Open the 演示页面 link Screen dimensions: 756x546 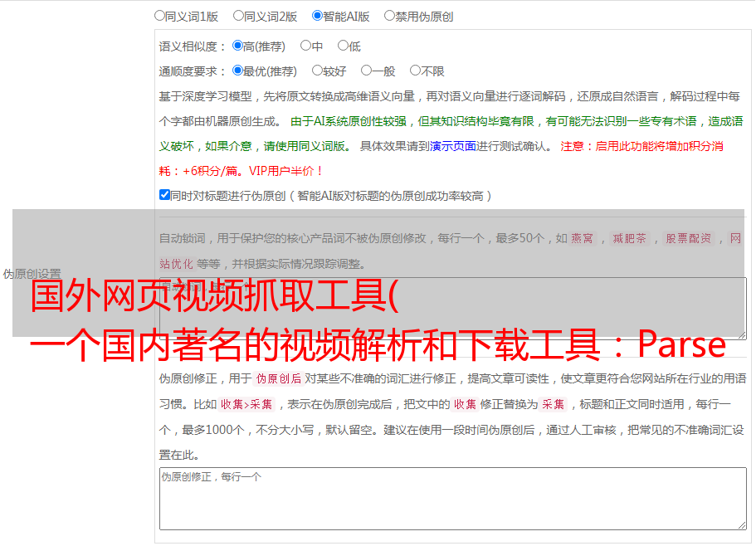point(453,146)
